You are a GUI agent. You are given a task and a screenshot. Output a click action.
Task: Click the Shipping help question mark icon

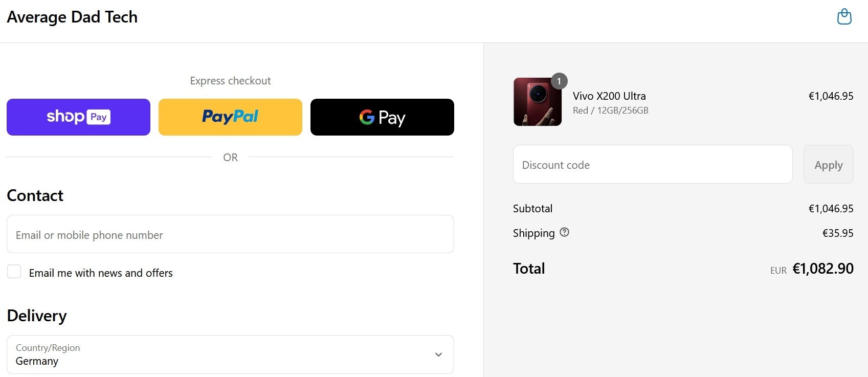tap(564, 232)
